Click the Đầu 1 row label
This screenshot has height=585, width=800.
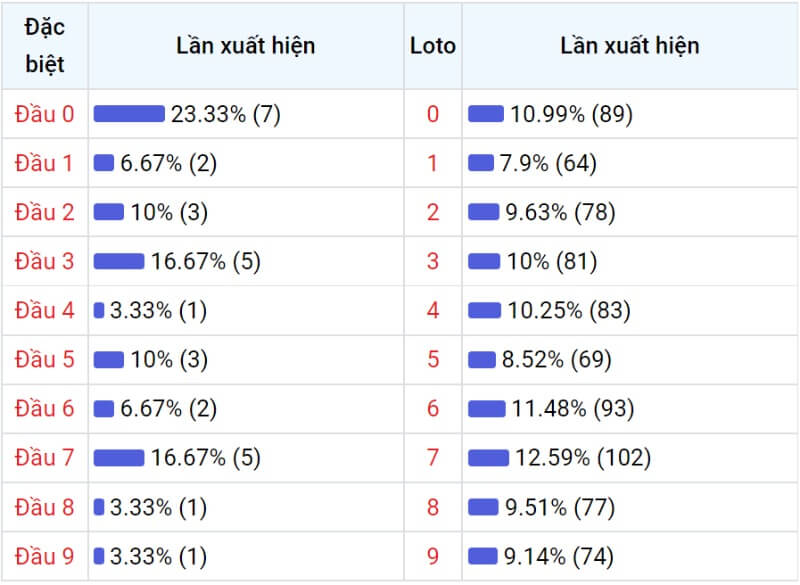click(45, 163)
